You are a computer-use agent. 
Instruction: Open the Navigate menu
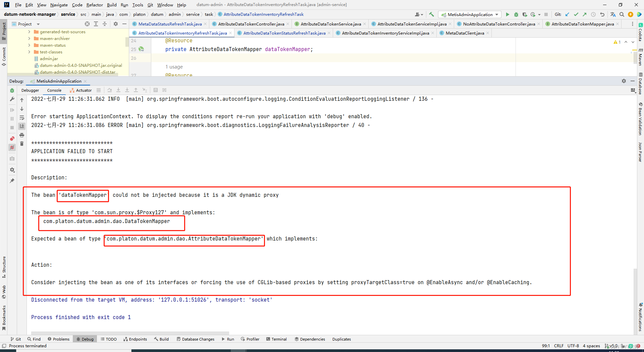click(x=59, y=5)
